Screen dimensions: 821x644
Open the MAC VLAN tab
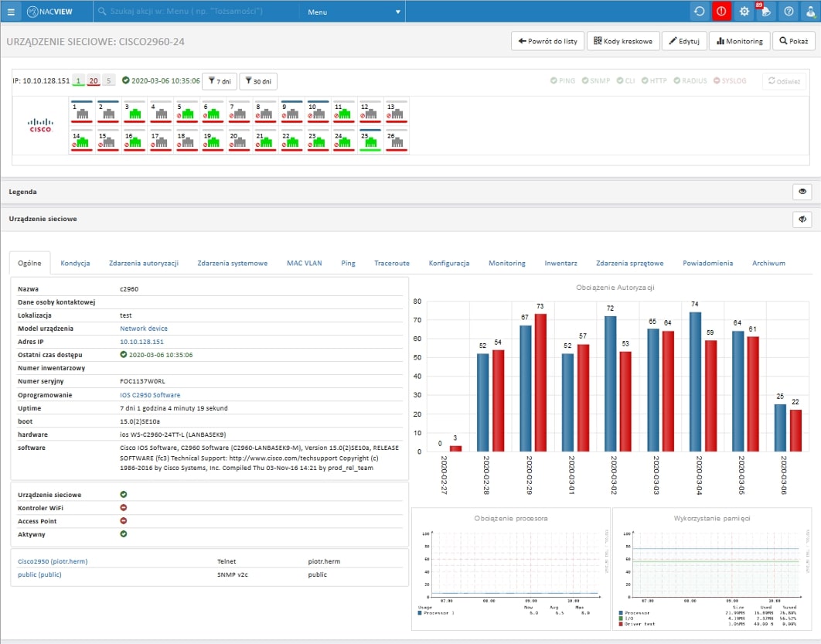tap(304, 263)
